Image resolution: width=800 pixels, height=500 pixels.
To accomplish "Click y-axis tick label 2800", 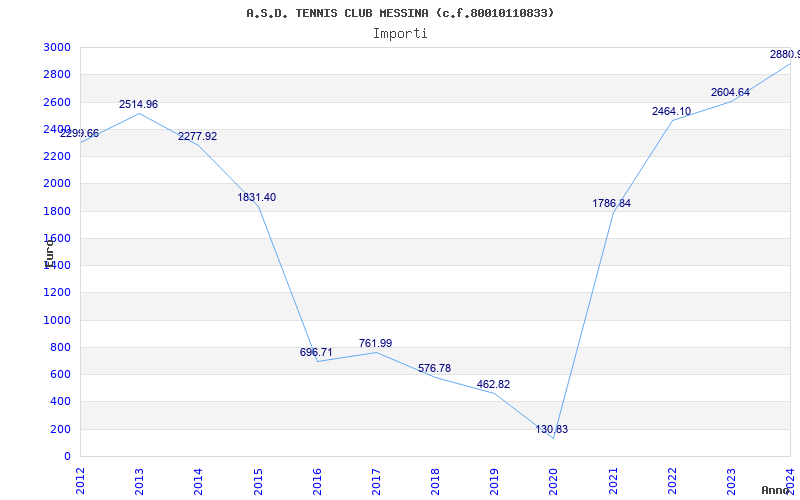I will [x=57, y=74].
